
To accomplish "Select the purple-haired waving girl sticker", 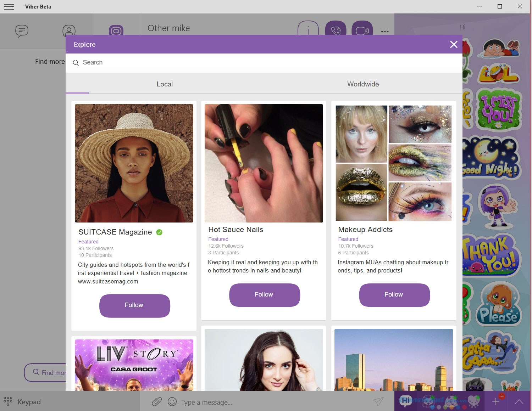I will (x=497, y=206).
